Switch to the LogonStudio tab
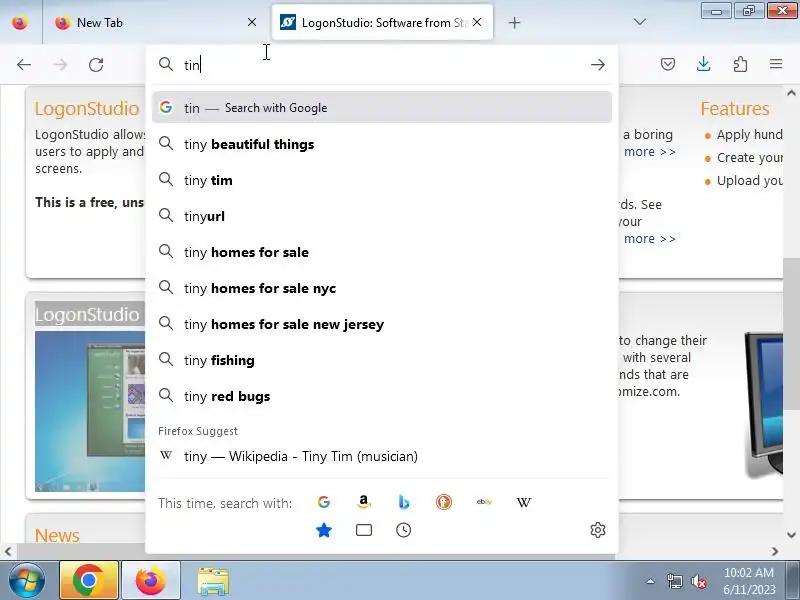This screenshot has width=800, height=600. [383, 22]
